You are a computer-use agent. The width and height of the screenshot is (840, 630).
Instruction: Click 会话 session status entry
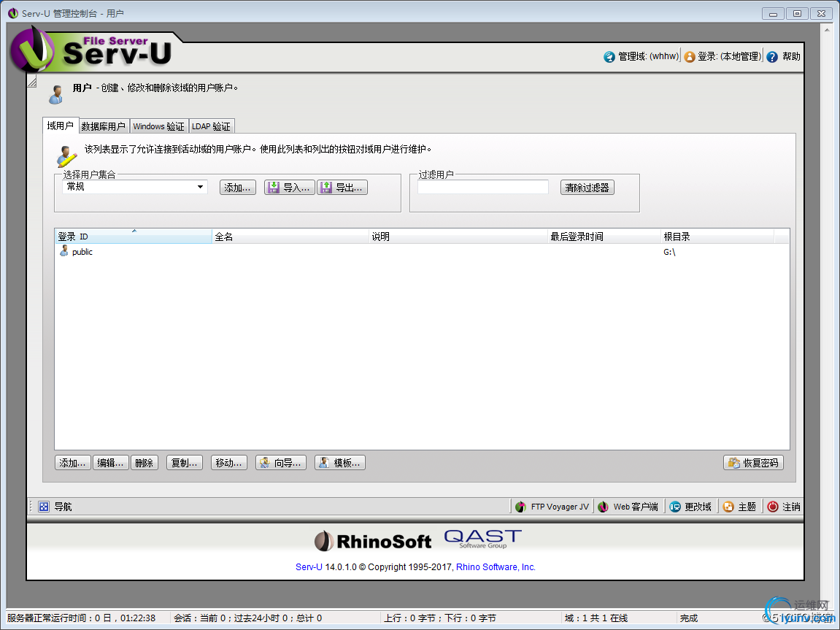pos(247,618)
